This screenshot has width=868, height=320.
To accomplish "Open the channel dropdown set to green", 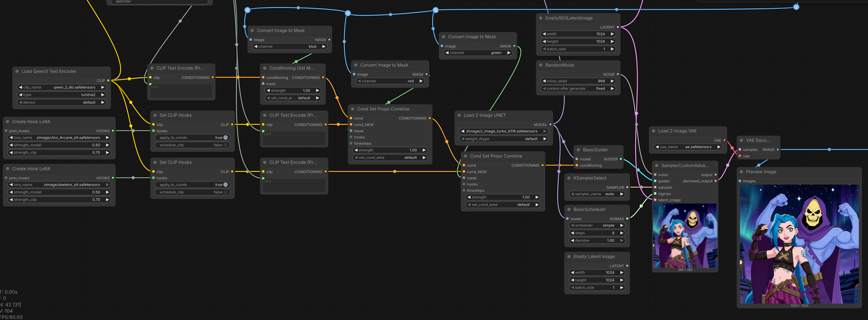I will pos(478,53).
